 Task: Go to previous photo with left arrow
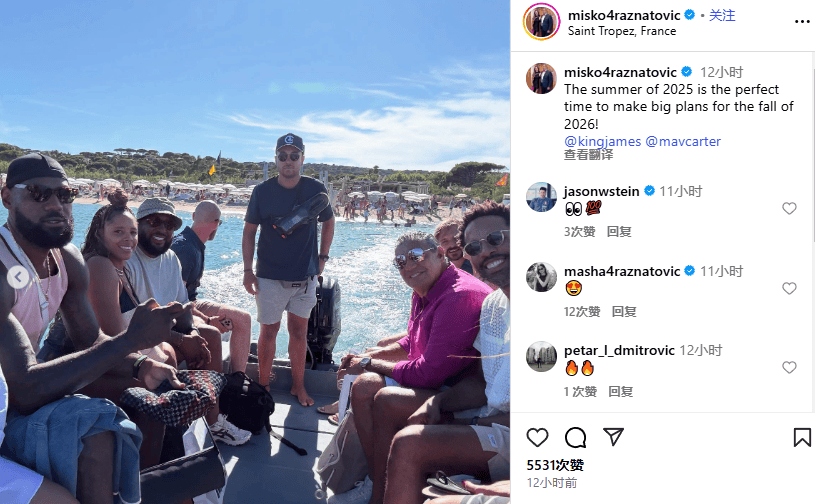18,277
